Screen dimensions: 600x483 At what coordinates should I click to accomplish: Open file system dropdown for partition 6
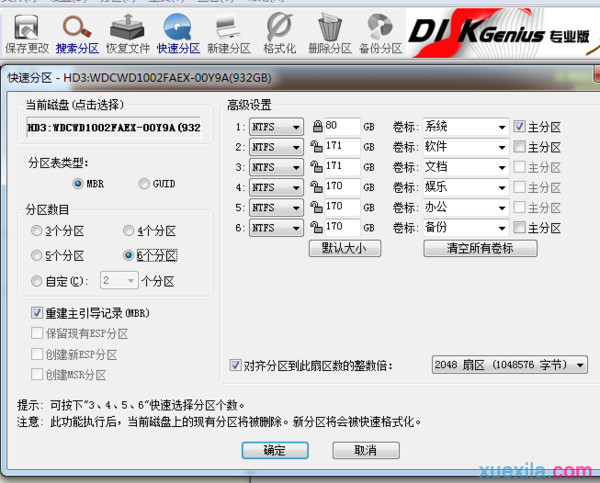pyautogui.click(x=276, y=228)
